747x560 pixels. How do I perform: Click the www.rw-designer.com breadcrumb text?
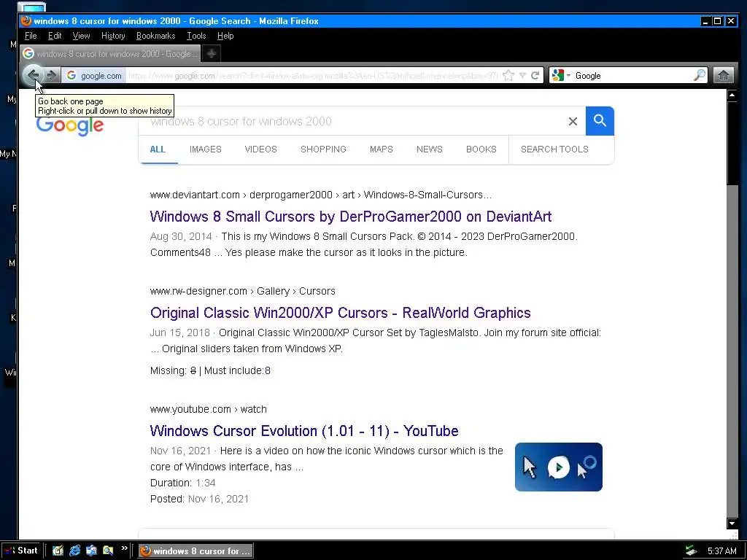[198, 291]
